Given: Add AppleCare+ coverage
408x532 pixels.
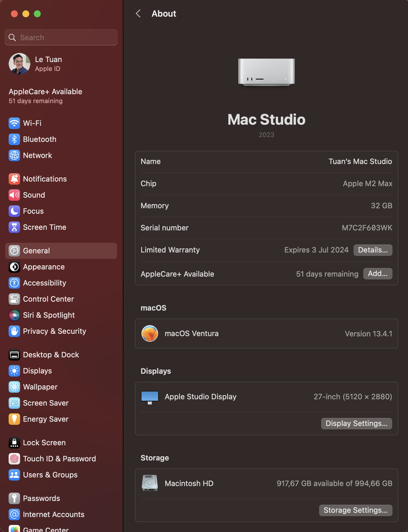Looking at the screenshot, I should [378, 274].
